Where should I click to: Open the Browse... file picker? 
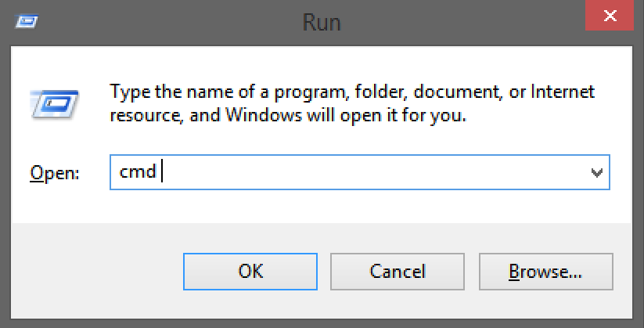click(x=546, y=272)
